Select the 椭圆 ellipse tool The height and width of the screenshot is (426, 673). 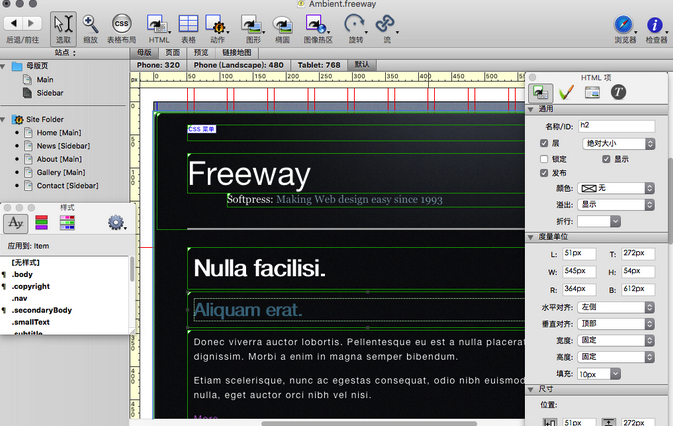point(282,28)
